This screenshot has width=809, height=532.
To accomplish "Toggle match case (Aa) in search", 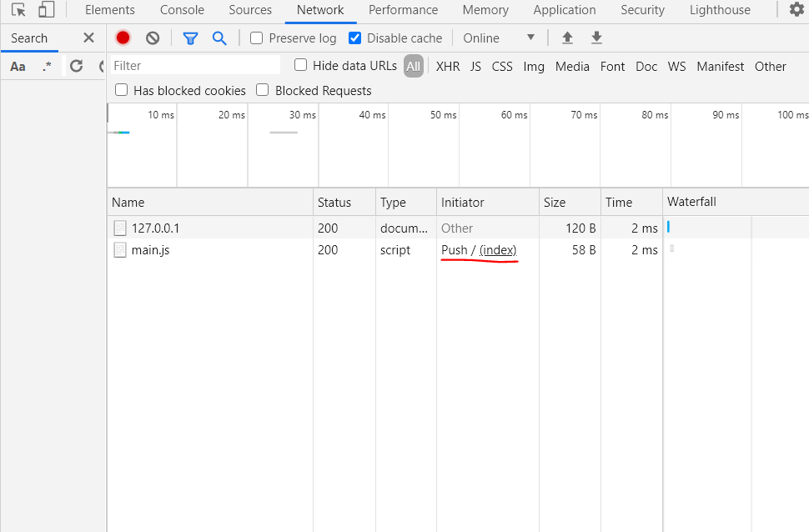I will [18, 67].
